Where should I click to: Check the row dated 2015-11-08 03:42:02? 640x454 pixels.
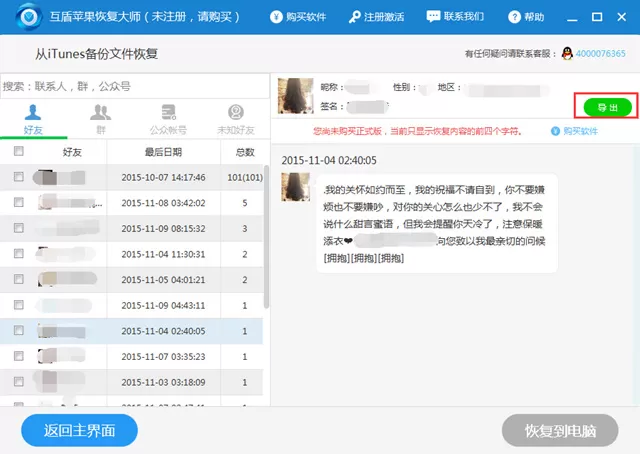[18, 202]
